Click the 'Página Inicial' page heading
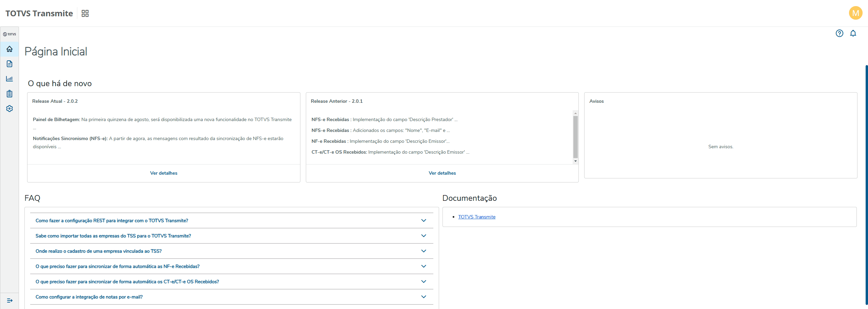Screen dimensions: 868x309 click(x=56, y=52)
